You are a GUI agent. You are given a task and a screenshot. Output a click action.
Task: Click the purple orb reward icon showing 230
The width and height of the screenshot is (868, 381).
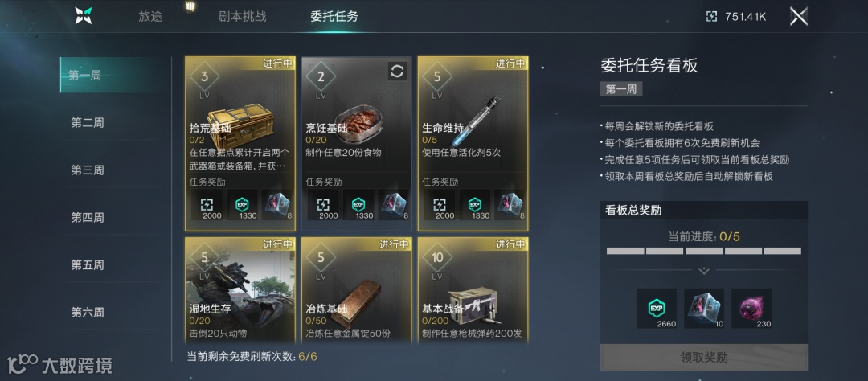point(751,309)
